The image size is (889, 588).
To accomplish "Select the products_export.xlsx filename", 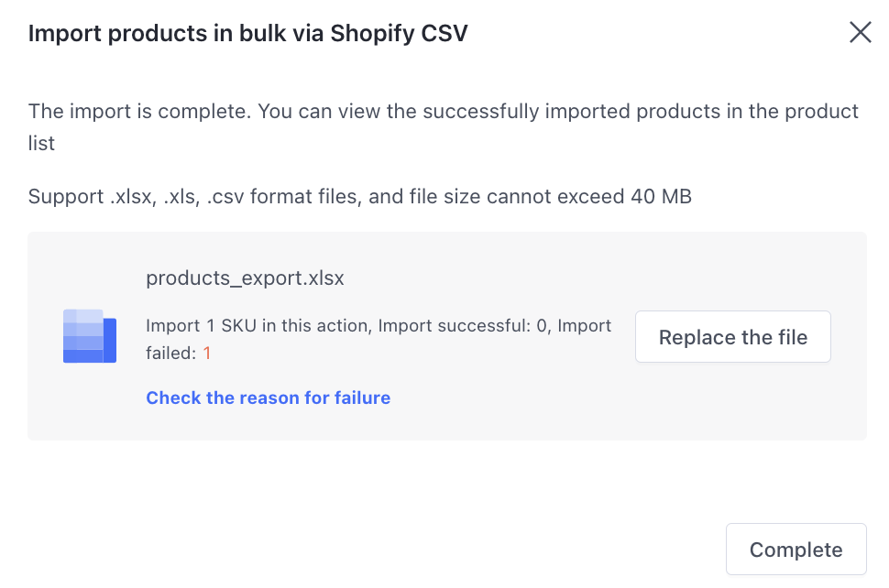I will (x=245, y=278).
